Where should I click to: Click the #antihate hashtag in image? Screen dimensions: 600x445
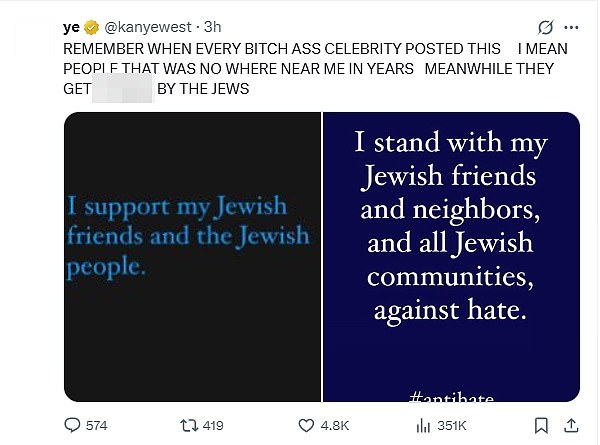pyautogui.click(x=451, y=398)
